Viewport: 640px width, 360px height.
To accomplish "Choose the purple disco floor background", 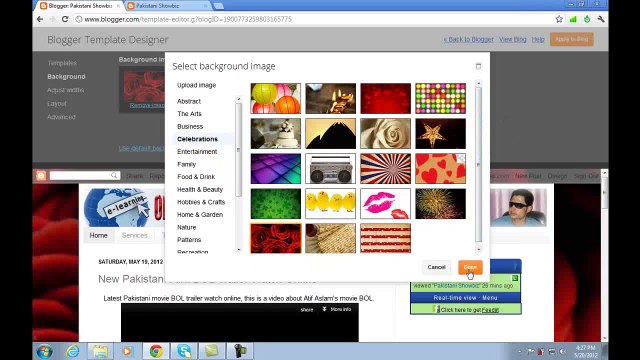I will click(276, 169).
